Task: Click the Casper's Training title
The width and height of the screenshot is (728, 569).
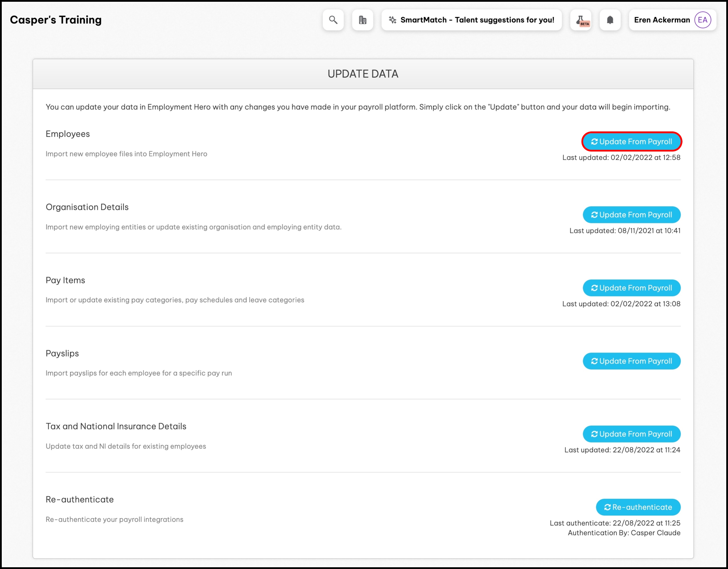Action: [56, 20]
